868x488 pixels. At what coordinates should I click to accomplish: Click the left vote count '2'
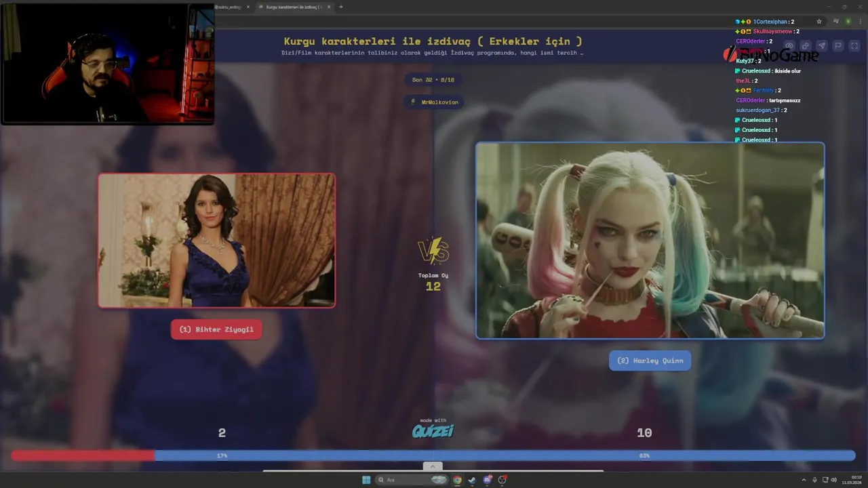coord(222,433)
